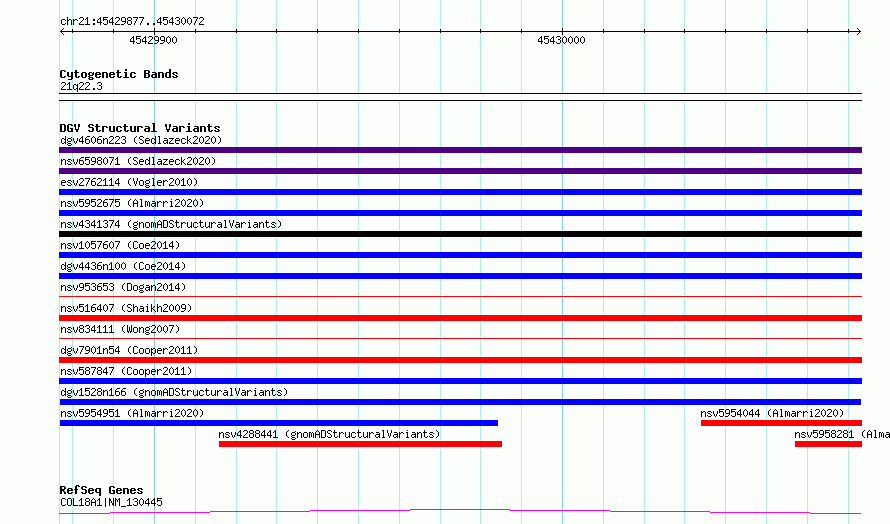Click the nsv5958281 label at right edge
The width and height of the screenshot is (890, 524).
[x=842, y=434]
